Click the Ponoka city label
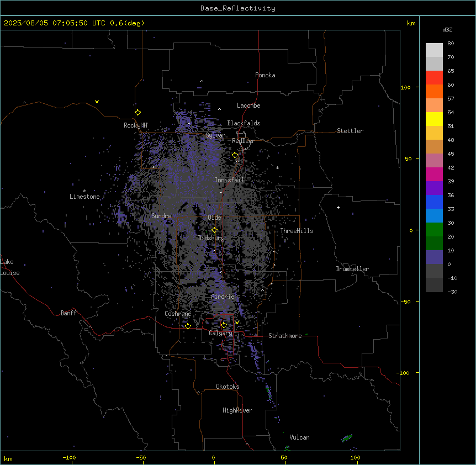Image resolution: width=476 pixels, height=465 pixels. click(x=265, y=75)
